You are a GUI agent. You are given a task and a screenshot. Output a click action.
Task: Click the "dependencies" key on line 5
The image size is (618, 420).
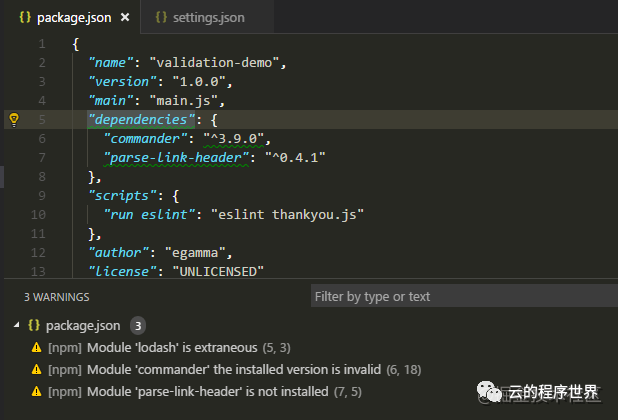[x=141, y=119]
